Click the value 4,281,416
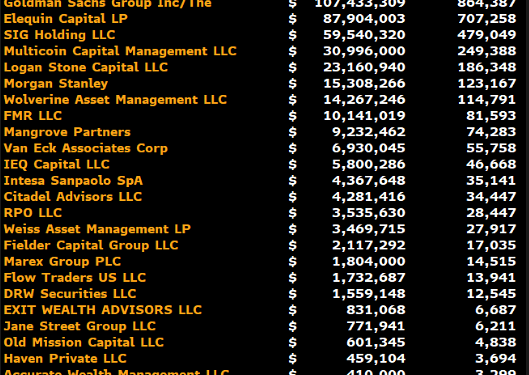This screenshot has height=375, width=529. pos(368,197)
